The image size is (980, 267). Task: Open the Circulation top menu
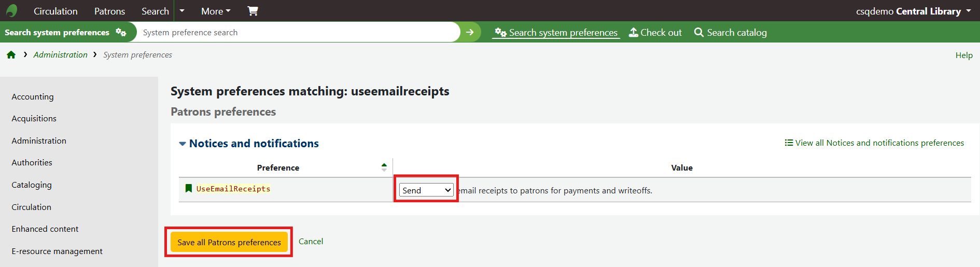pyautogui.click(x=55, y=11)
